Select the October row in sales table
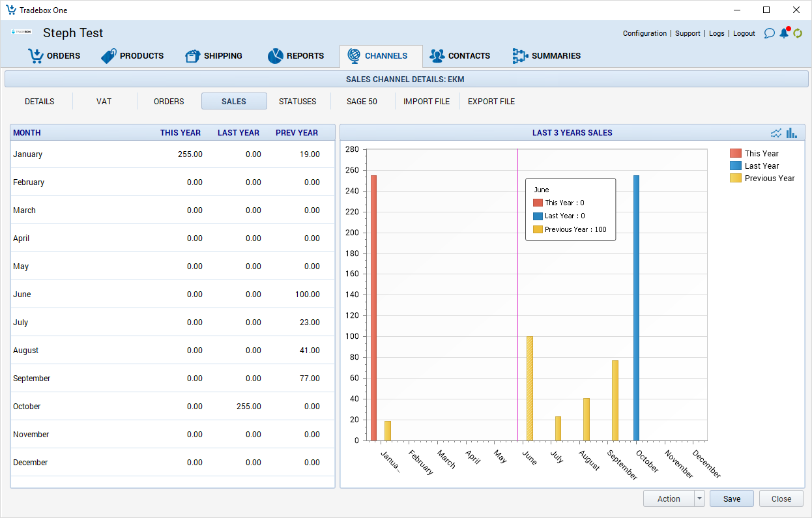The height and width of the screenshot is (518, 812). tap(173, 407)
